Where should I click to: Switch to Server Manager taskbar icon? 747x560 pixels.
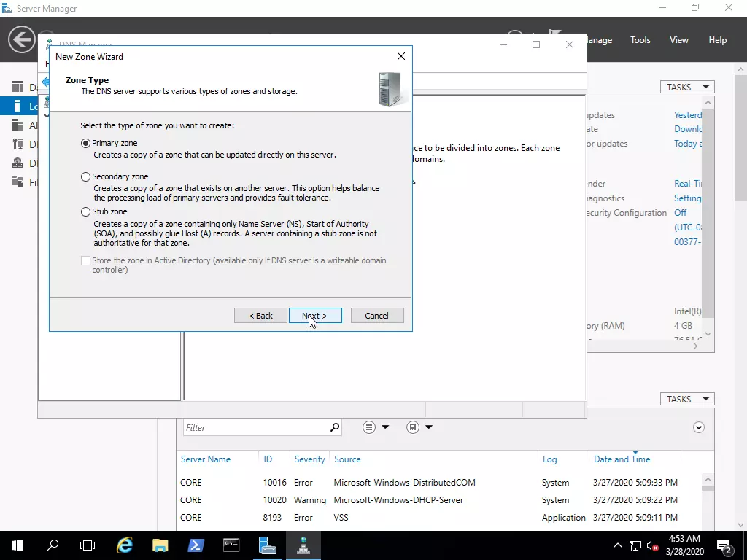(267, 545)
